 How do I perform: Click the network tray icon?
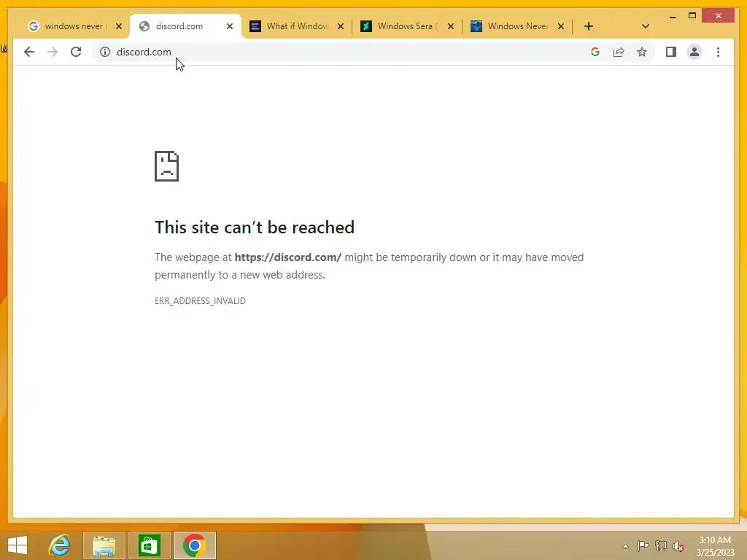click(661, 545)
